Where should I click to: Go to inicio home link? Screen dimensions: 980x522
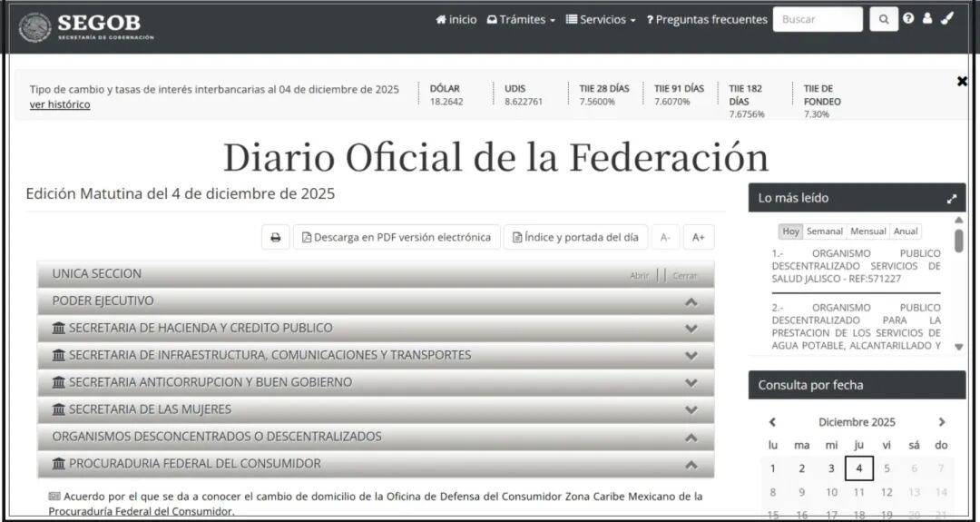click(456, 19)
